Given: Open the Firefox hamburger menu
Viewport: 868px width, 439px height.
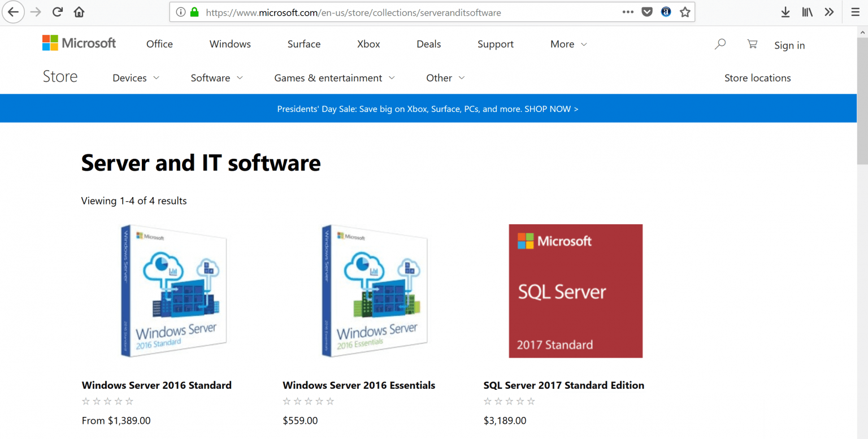Looking at the screenshot, I should point(855,12).
